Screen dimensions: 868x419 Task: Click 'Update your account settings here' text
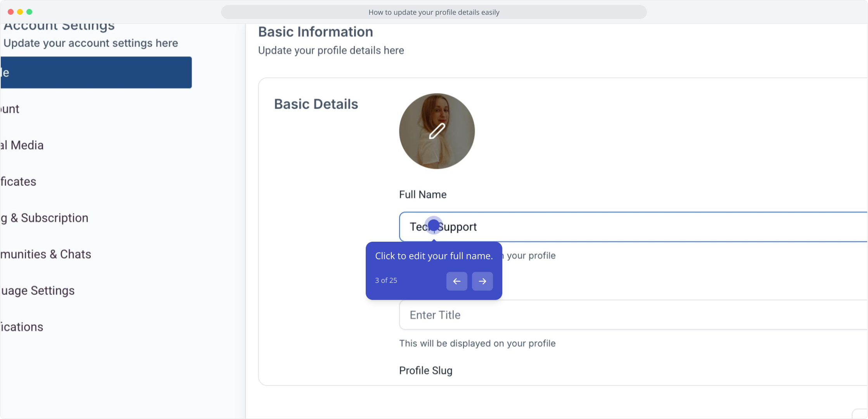[91, 43]
